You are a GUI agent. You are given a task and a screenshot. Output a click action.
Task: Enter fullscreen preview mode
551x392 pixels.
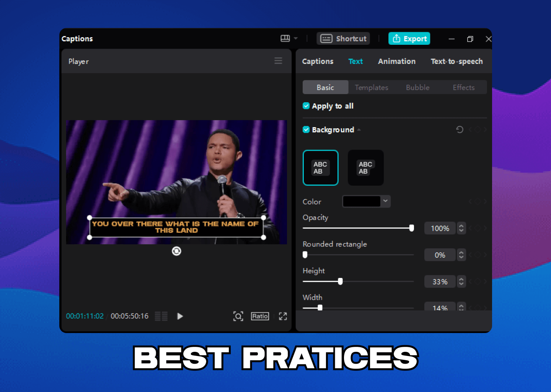[x=283, y=316]
